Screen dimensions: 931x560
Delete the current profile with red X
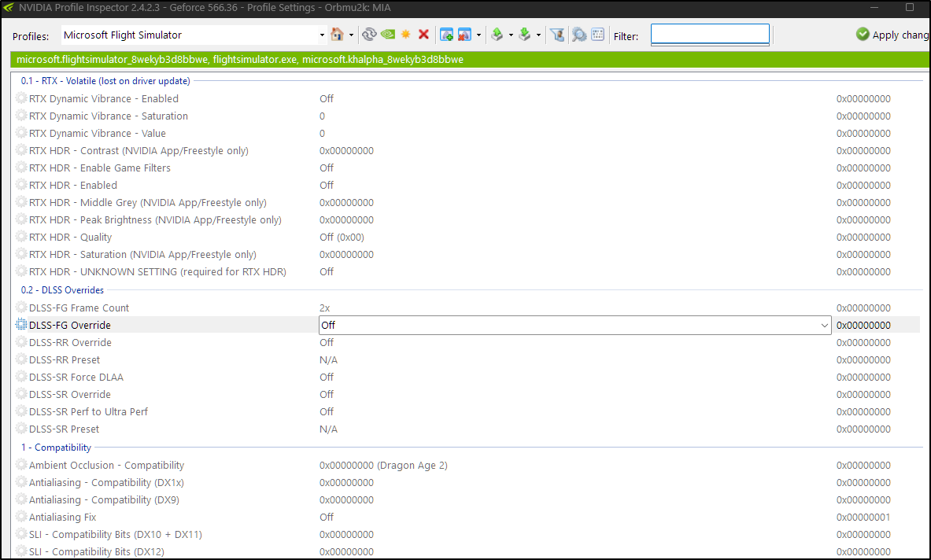(x=423, y=35)
